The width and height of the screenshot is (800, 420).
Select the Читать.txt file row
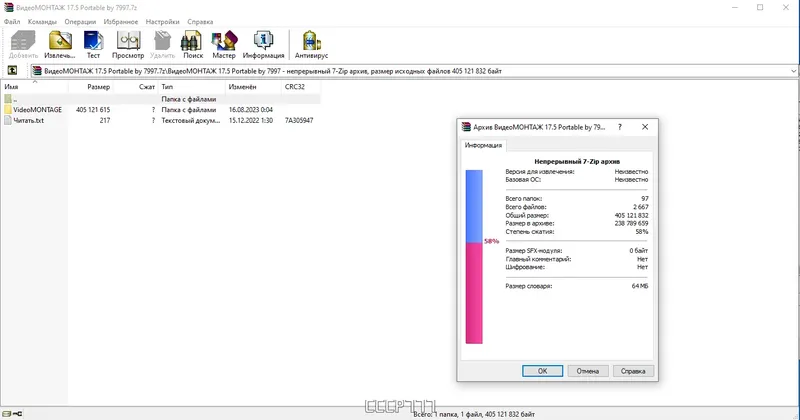pyautogui.click(x=161, y=120)
